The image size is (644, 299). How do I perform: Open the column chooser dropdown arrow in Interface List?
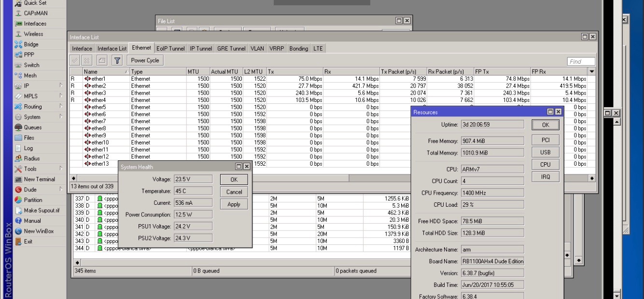pos(592,71)
